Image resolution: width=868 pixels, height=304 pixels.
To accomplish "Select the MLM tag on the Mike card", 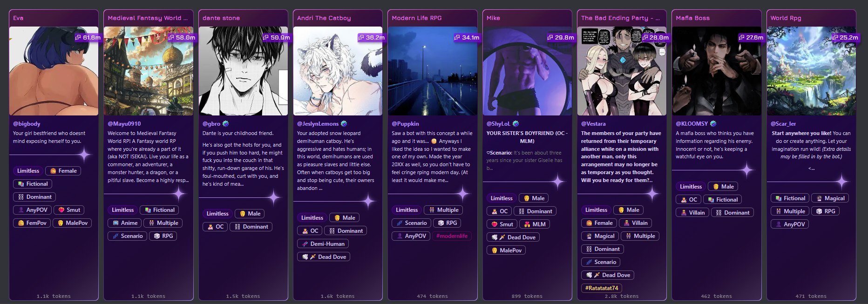I will click(535, 224).
